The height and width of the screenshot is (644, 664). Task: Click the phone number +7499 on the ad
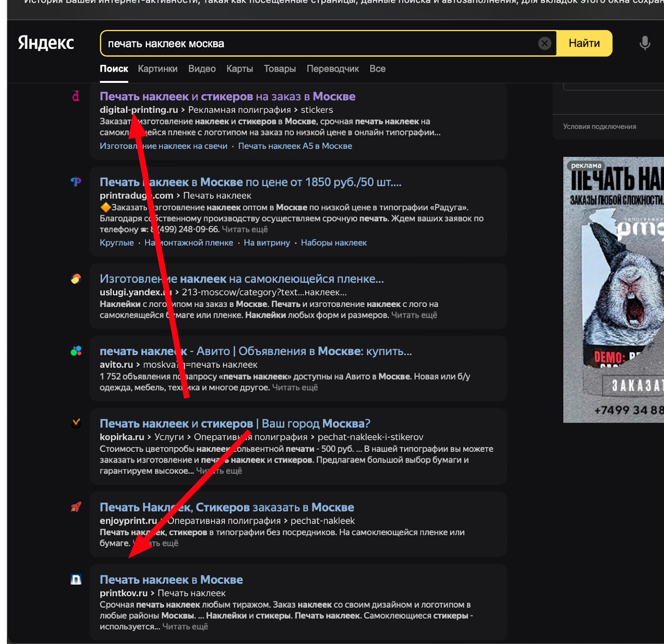(629, 410)
